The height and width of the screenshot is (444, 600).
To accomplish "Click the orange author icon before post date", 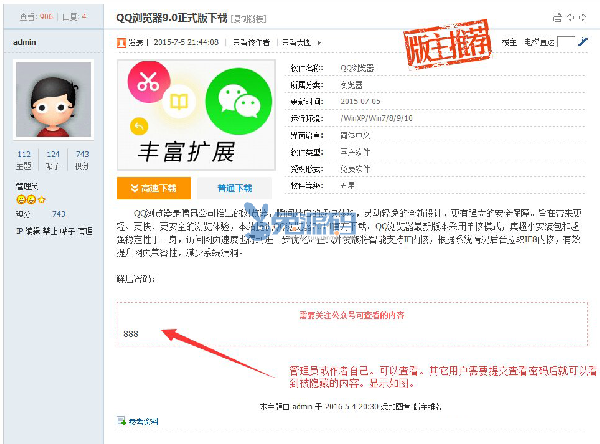I will coord(121,42).
